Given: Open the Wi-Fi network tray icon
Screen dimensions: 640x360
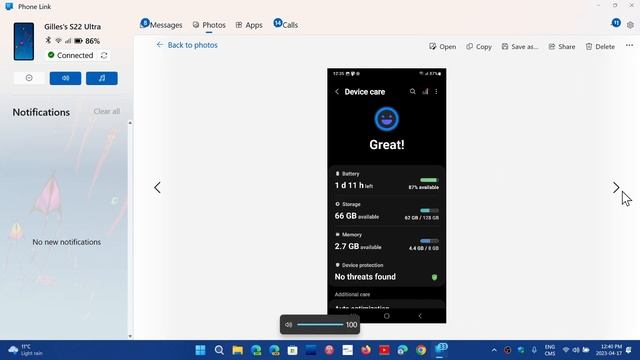Looking at the screenshot, I should (566, 350).
